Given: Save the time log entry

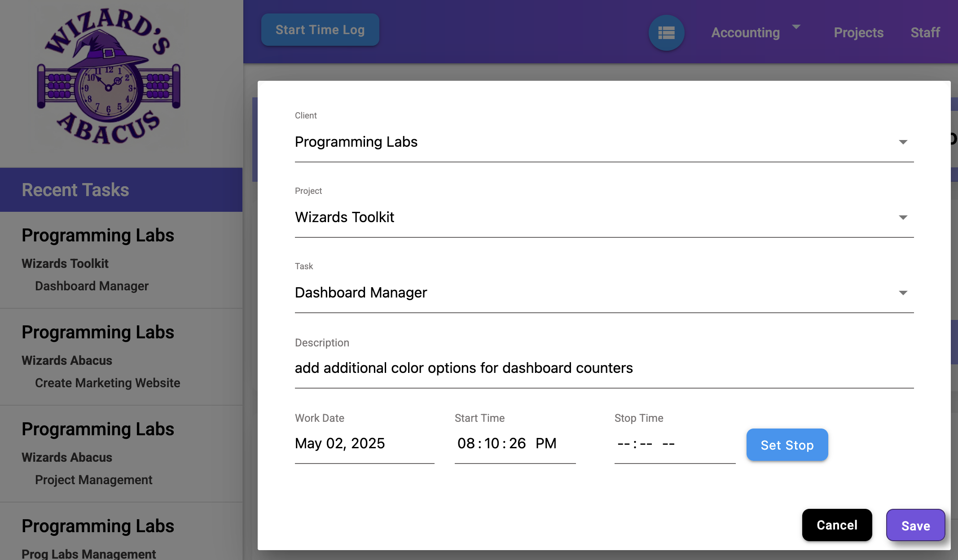Looking at the screenshot, I should click(x=915, y=525).
